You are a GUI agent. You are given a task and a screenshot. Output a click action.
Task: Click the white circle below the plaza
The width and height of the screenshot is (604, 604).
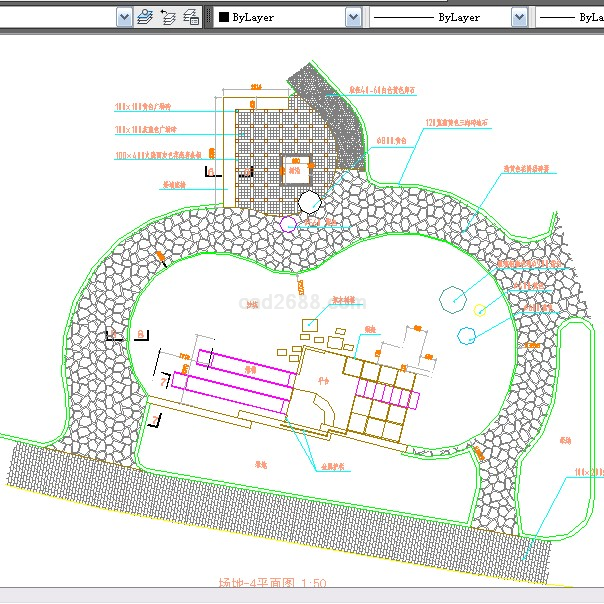[x=310, y=204]
